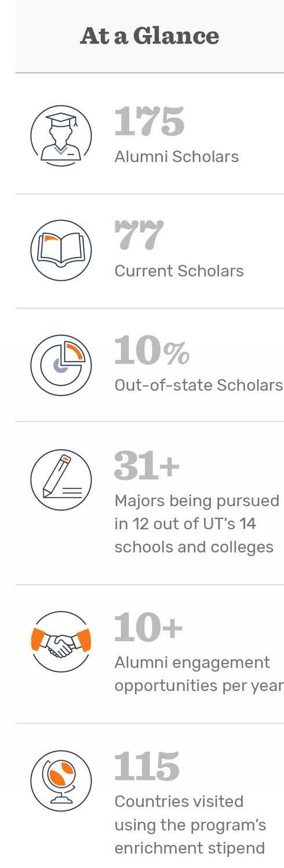Click the '115' countries number
Viewport: 284px width, 868px height.
tap(147, 766)
